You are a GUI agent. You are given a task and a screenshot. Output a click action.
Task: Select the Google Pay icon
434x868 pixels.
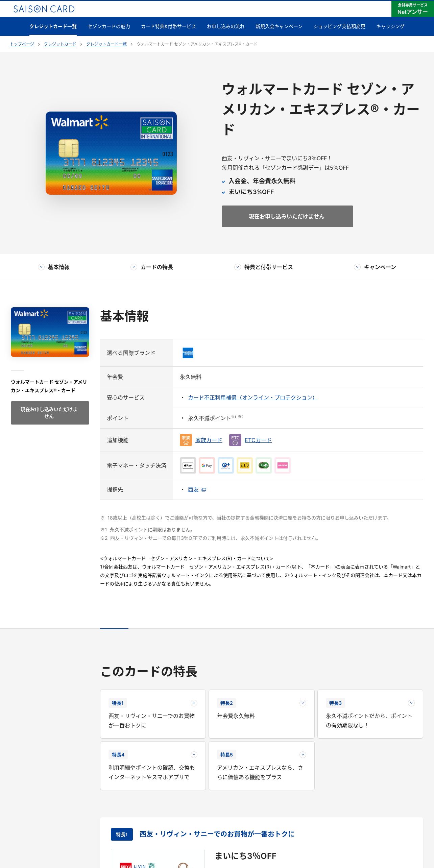207,465
